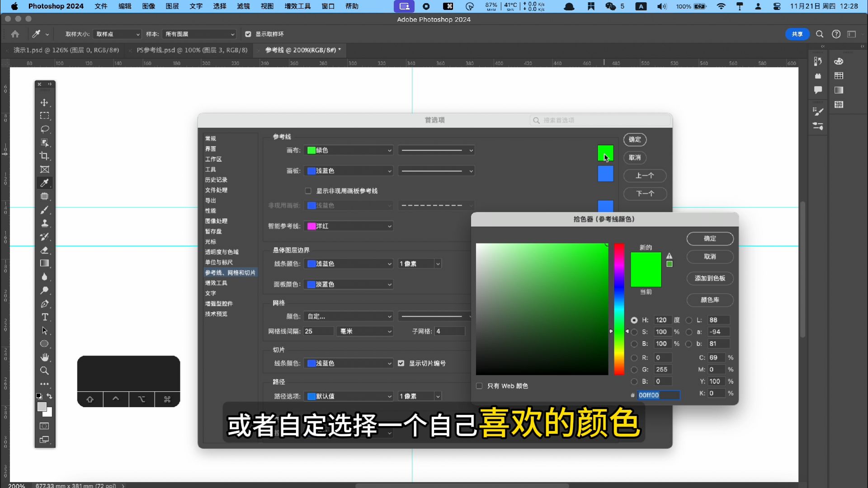This screenshot has height=488, width=868.
Task: Select the Clone Stamp tool
Action: click(x=44, y=223)
